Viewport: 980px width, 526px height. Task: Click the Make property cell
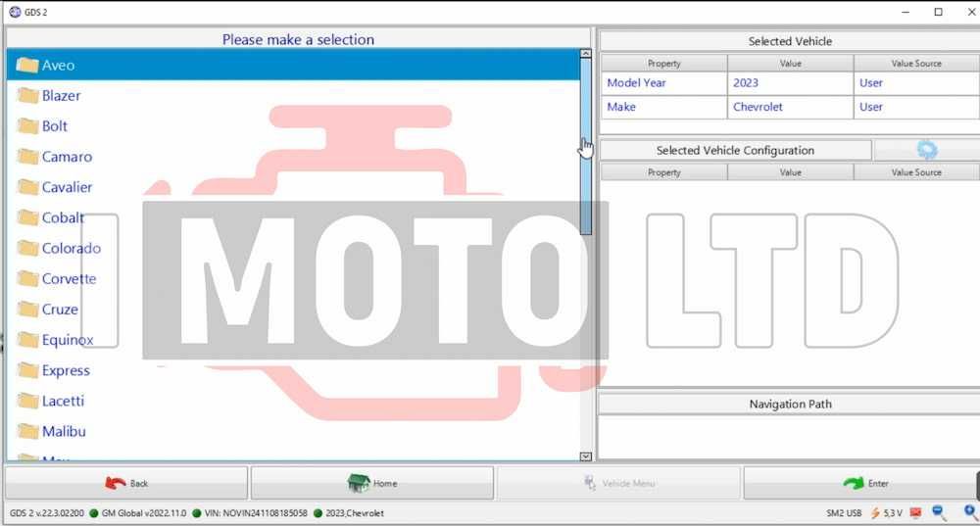point(663,107)
